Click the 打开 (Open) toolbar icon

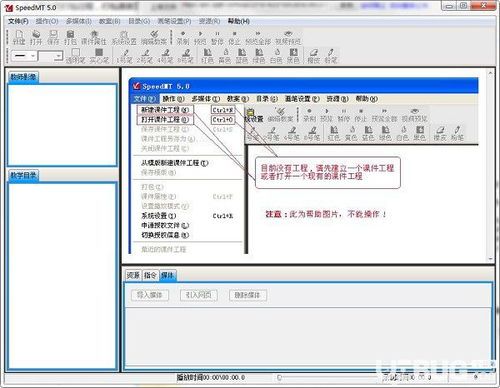tap(36, 37)
